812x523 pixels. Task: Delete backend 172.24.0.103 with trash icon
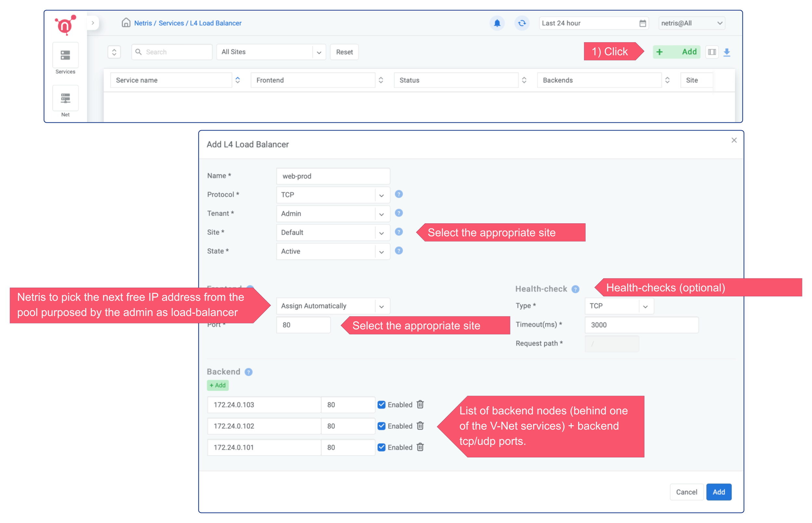420,405
